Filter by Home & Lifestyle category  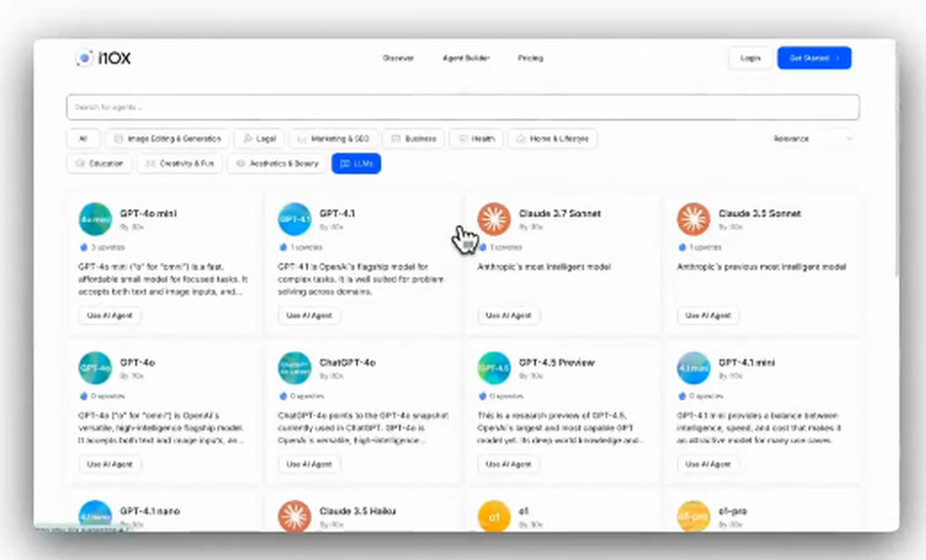click(553, 139)
